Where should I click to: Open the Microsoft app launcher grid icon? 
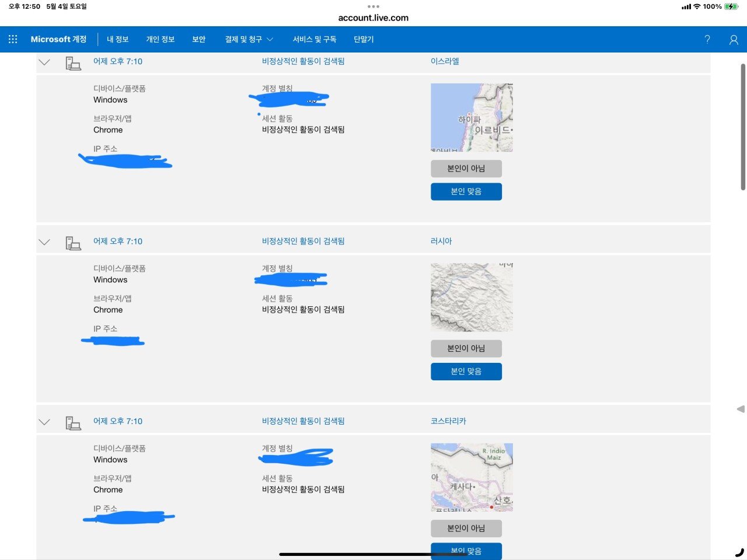tap(13, 39)
